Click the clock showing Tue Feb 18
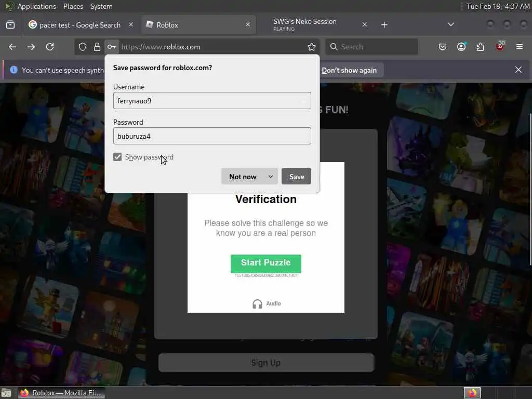This screenshot has height=399, width=532. (x=498, y=6)
